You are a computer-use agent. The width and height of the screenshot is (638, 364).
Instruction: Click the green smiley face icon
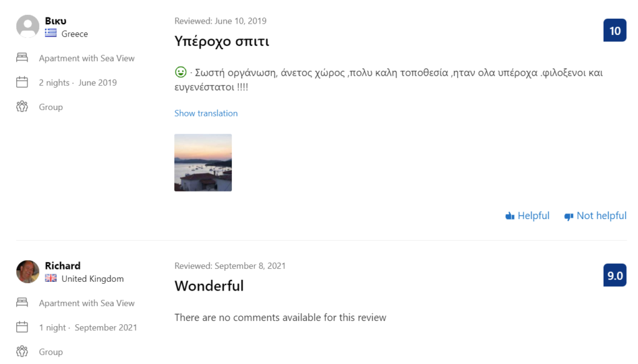[181, 72]
